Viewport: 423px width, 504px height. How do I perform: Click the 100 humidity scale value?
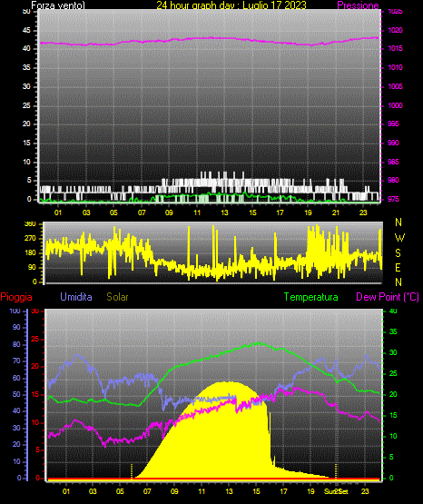pyautogui.click(x=15, y=311)
